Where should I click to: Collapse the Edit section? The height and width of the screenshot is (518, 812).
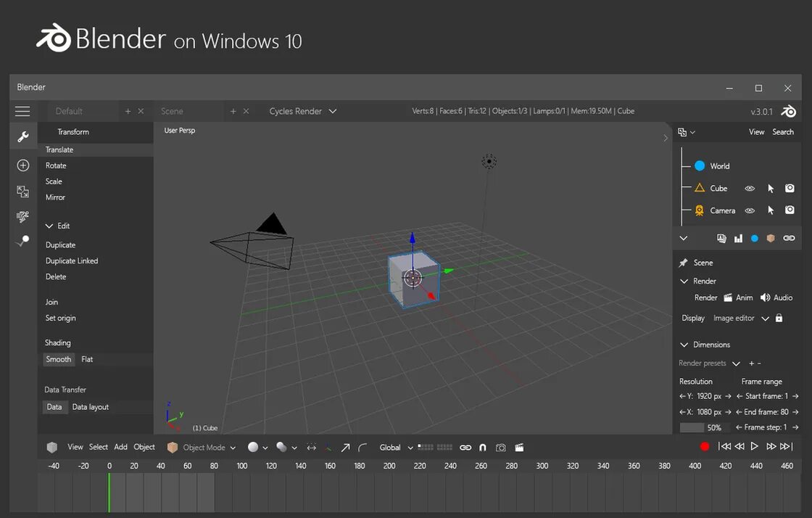click(49, 226)
